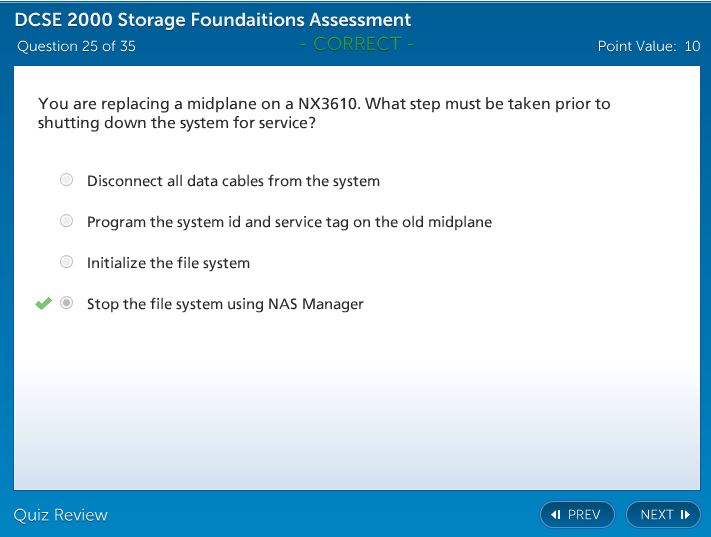This screenshot has width=711, height=537.
Task: Click the DCSE 2000 Storage Foundations Assessment title
Action: click(212, 20)
